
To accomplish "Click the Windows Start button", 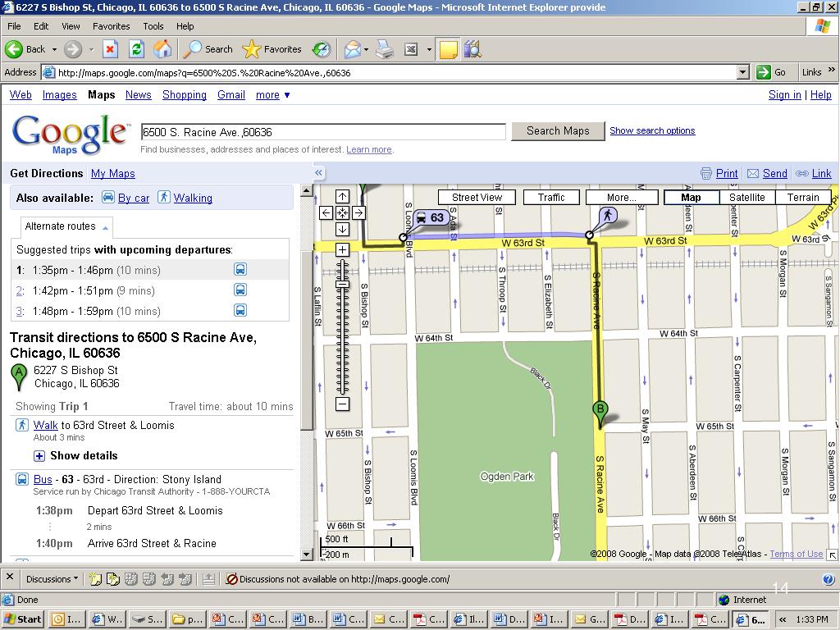I will (x=22, y=619).
